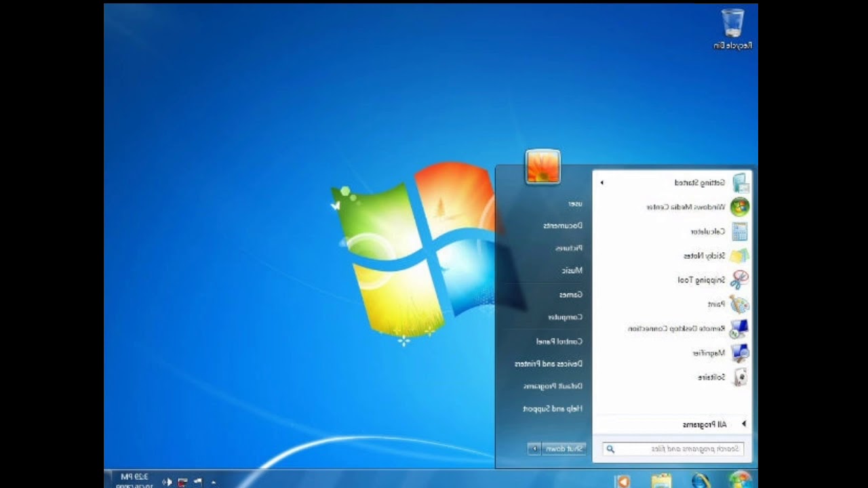Open Documents from Start menu
Viewport: 868px width, 488px height.
pyautogui.click(x=564, y=226)
